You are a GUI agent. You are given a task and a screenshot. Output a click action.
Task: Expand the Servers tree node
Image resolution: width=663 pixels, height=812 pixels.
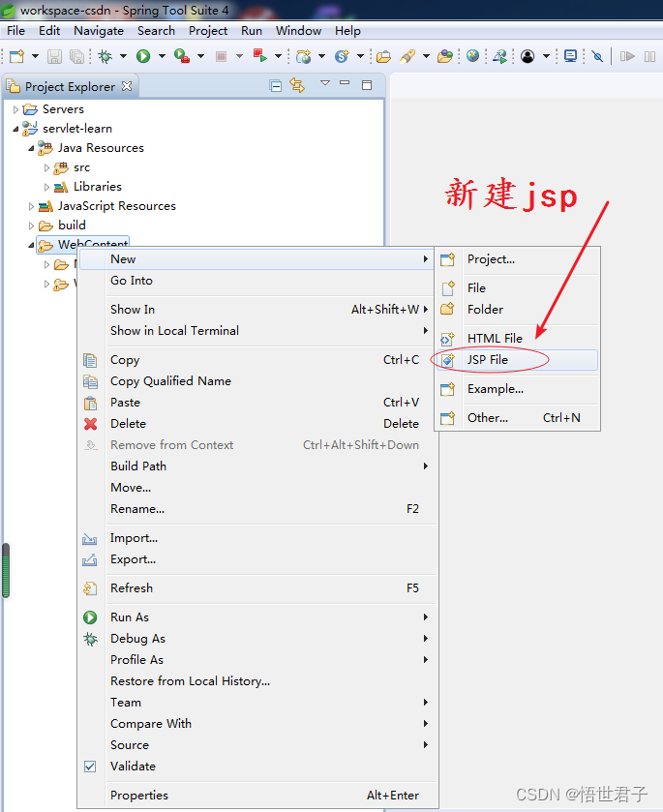click(x=15, y=109)
